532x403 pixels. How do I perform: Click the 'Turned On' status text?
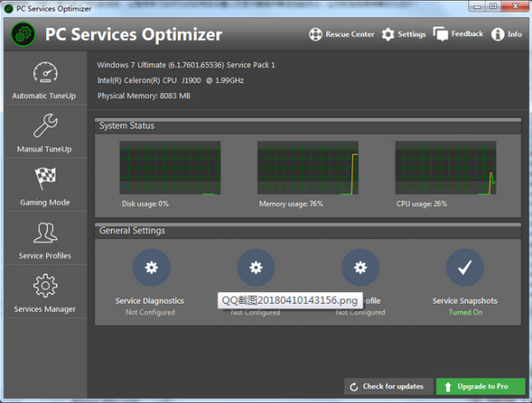[x=465, y=312]
